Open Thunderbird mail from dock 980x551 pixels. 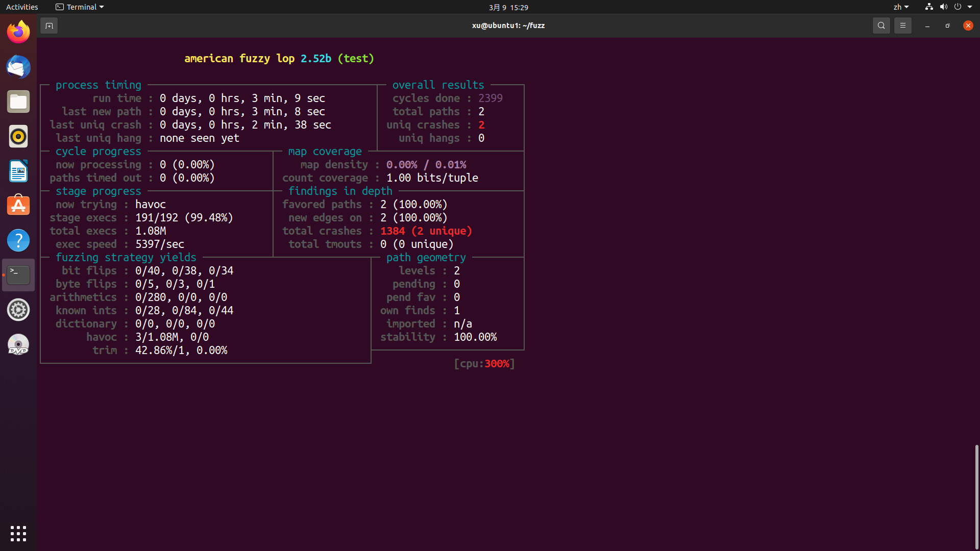pos(18,67)
